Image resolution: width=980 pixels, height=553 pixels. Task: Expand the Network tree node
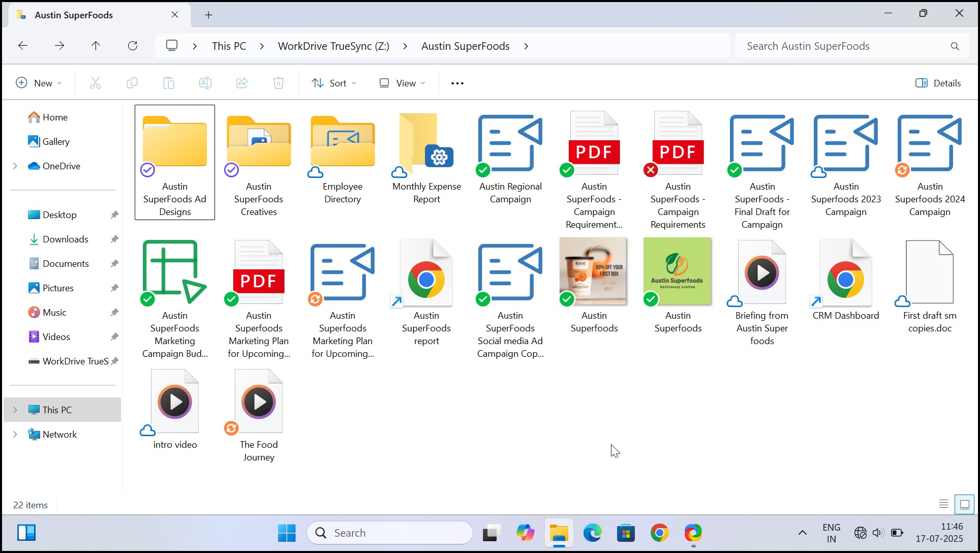15,434
